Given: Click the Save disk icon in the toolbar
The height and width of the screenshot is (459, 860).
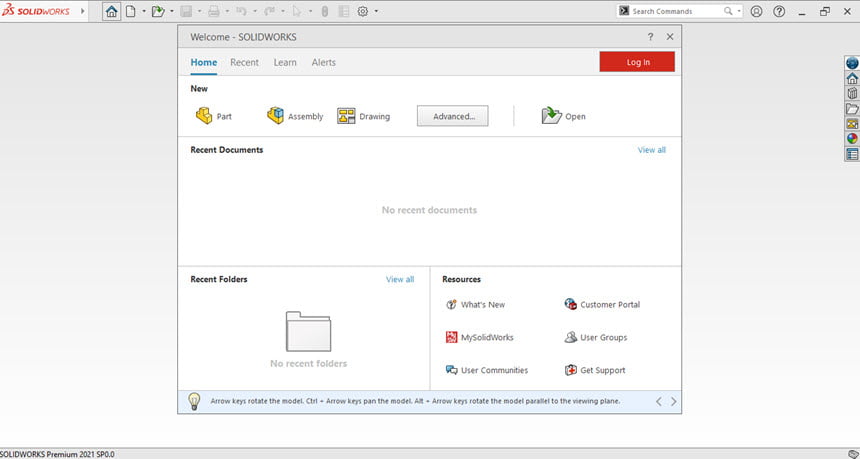Looking at the screenshot, I should 186,12.
